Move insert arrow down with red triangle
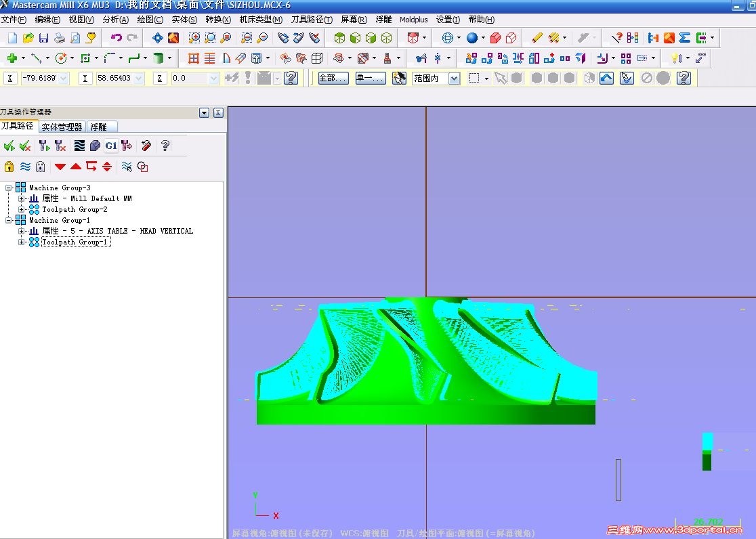Screen dimensions: 756x539 click(60, 167)
